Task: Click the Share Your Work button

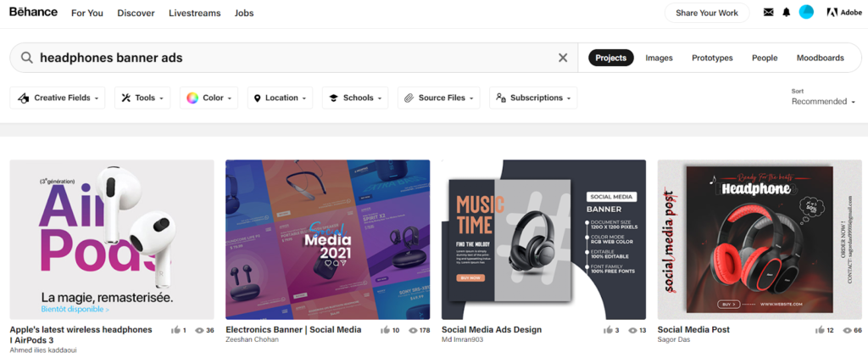Action: (707, 13)
